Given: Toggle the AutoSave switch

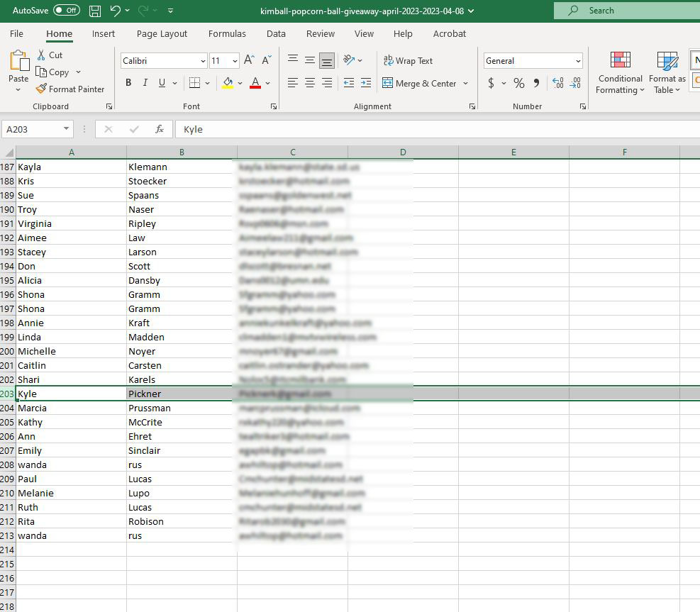Looking at the screenshot, I should (x=67, y=11).
